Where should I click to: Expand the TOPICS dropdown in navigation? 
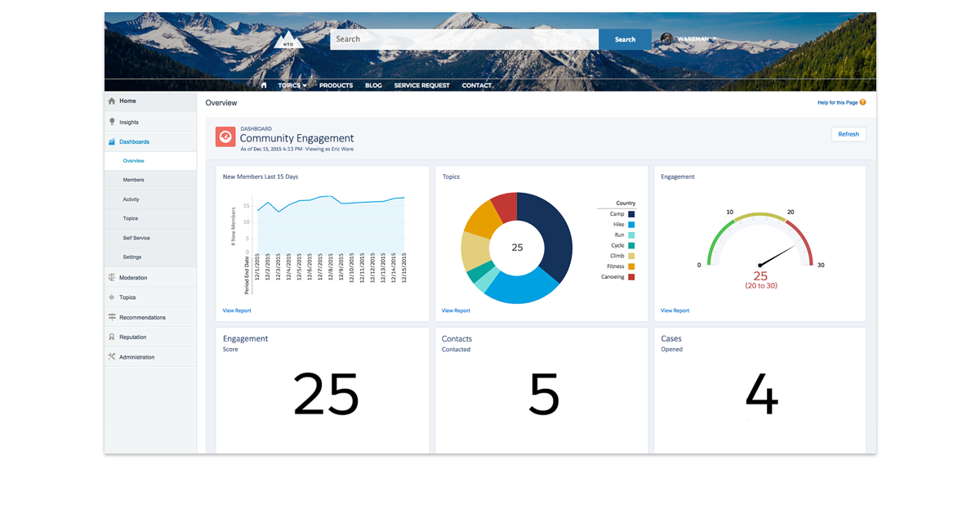(292, 85)
